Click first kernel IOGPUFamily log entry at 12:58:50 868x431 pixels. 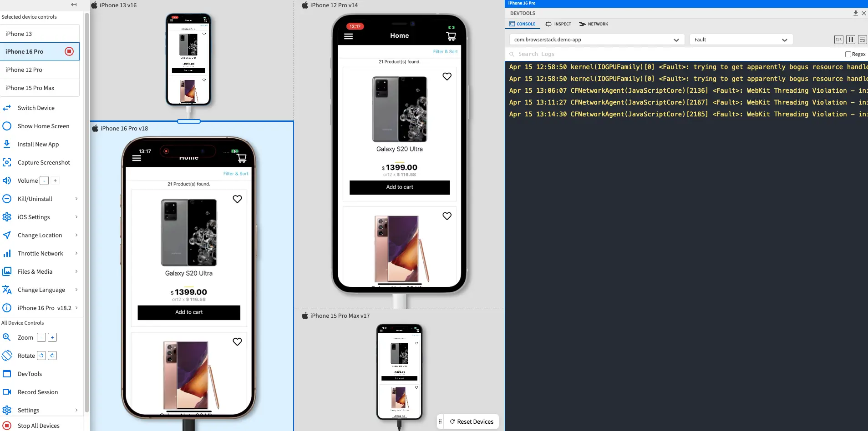(x=688, y=67)
